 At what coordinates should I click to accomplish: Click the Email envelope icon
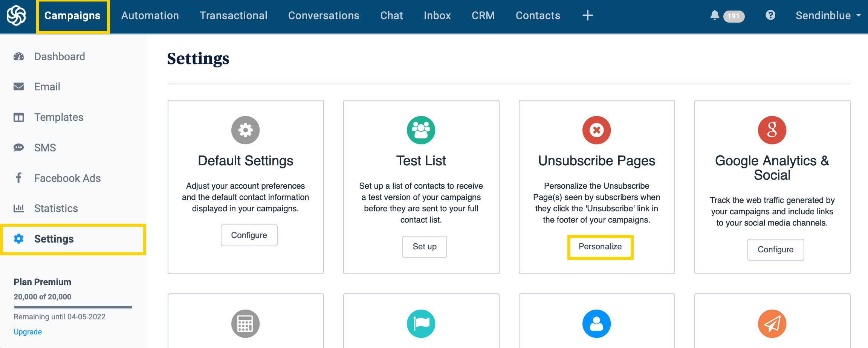tap(18, 86)
